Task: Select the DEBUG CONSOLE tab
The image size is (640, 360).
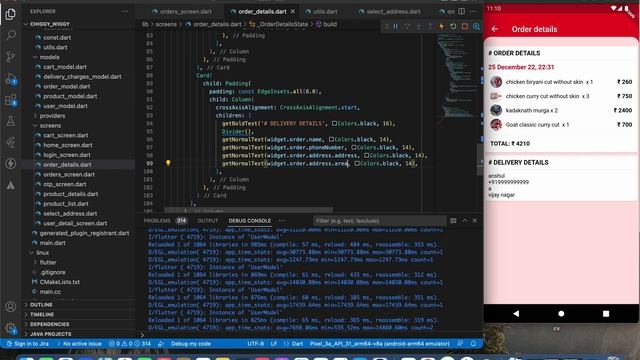Action: click(249, 220)
